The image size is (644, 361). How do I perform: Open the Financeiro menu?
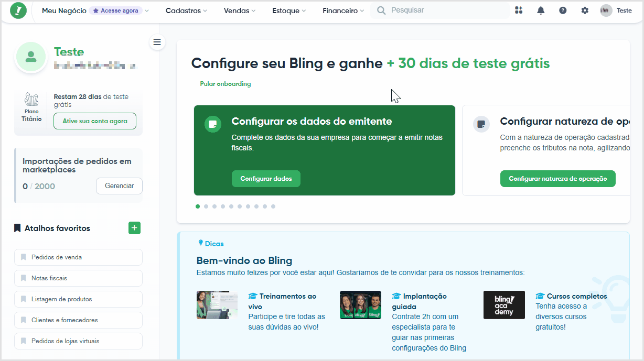click(x=344, y=10)
